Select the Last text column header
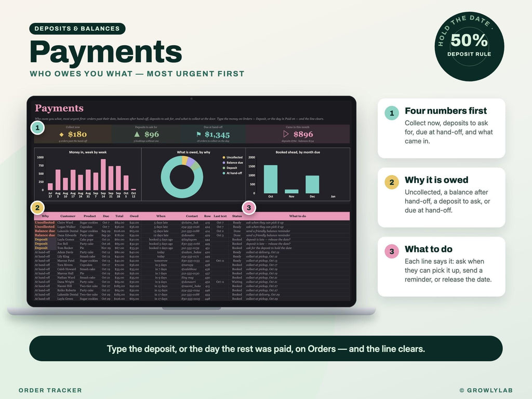Screen dimensions: 532x399 click(x=220, y=216)
